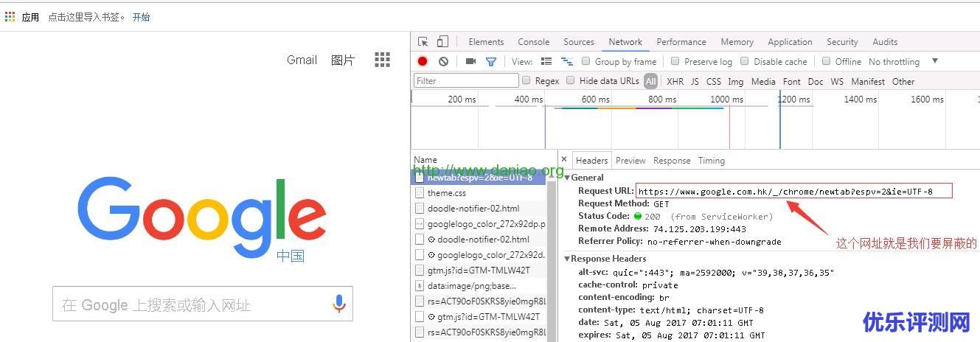Select the googlelogo_color_272x92dp.p request row
Image resolution: width=980 pixels, height=342 pixels.
pyautogui.click(x=478, y=224)
